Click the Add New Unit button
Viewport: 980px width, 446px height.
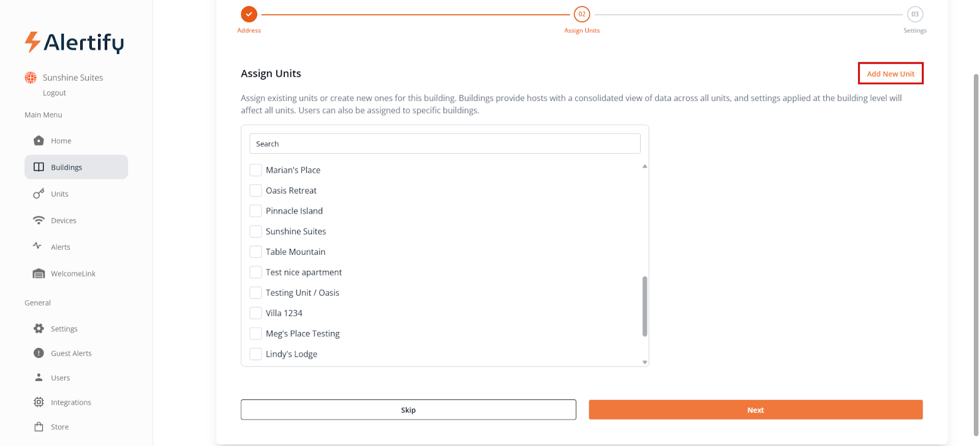[890, 74]
